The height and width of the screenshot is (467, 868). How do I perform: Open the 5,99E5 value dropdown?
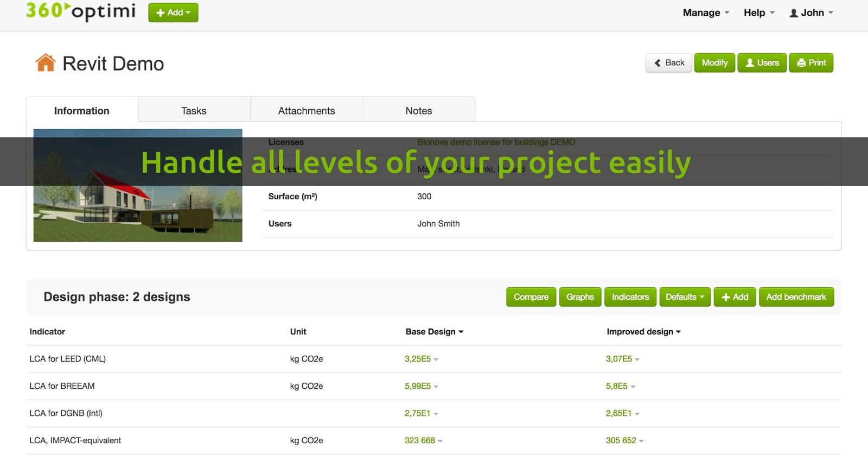[x=422, y=386]
